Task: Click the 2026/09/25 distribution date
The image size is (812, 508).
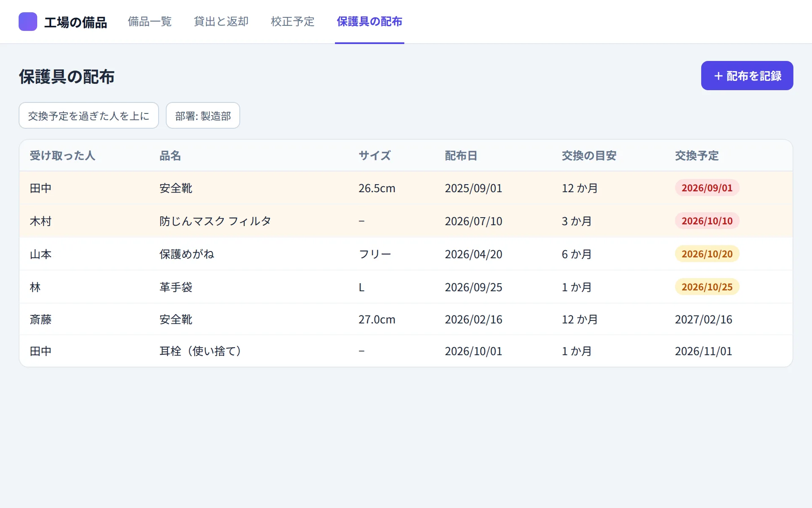Action: point(474,287)
